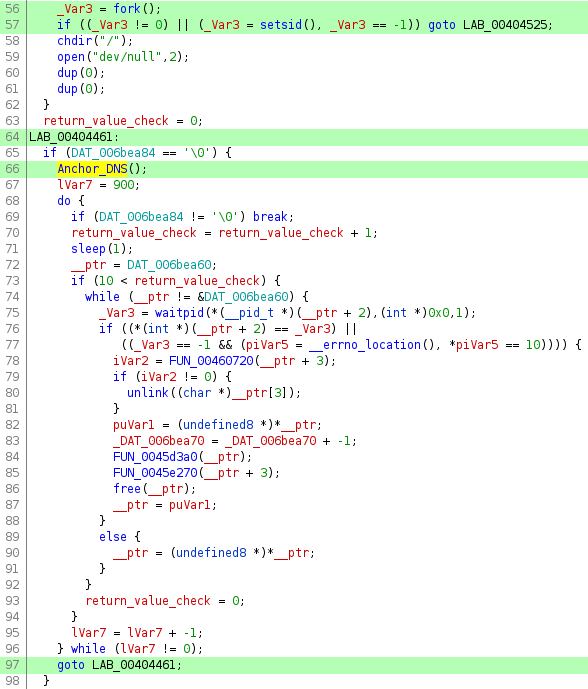Select line number 66 in gutter
The height and width of the screenshot is (689, 588).
point(13,169)
